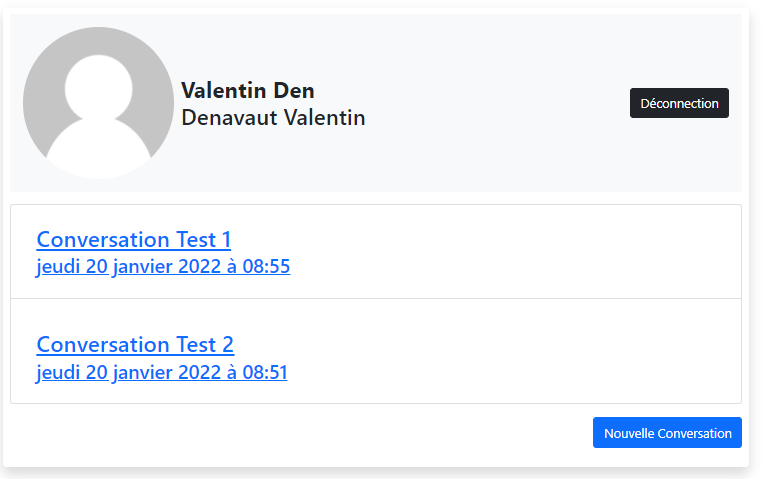Viewport: 763px width, 479px height.
Task: Click the shoulders shape of the avatar
Action: [99, 146]
